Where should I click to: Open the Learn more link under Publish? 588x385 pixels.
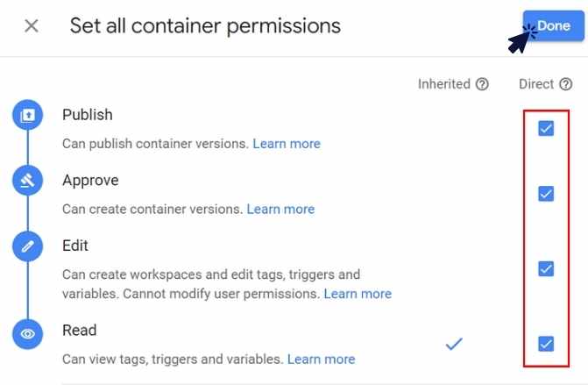coord(287,143)
